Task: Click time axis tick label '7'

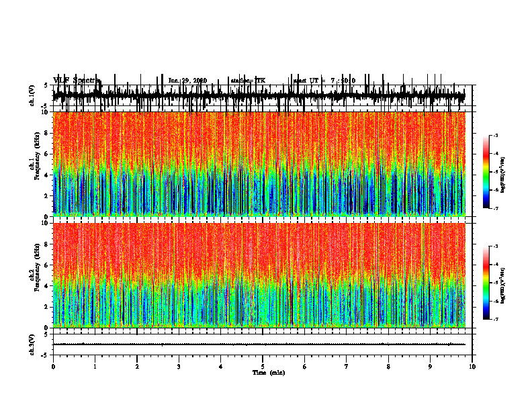Action: (x=347, y=367)
